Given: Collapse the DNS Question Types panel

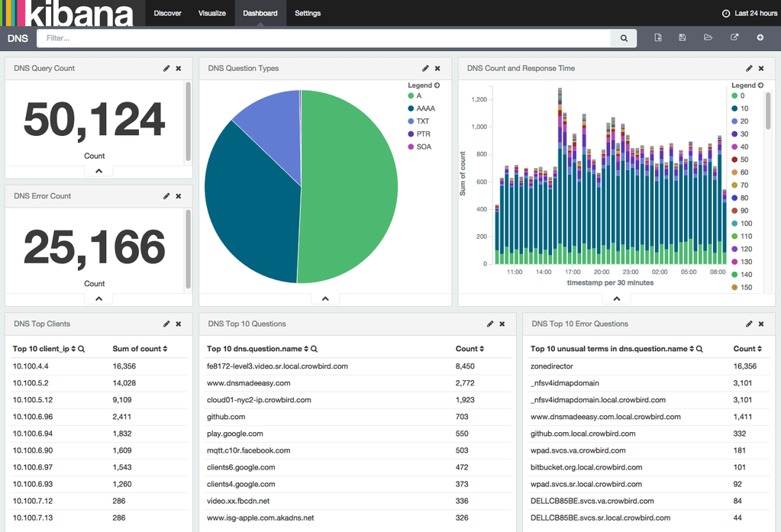Looking at the screenshot, I should [325, 298].
